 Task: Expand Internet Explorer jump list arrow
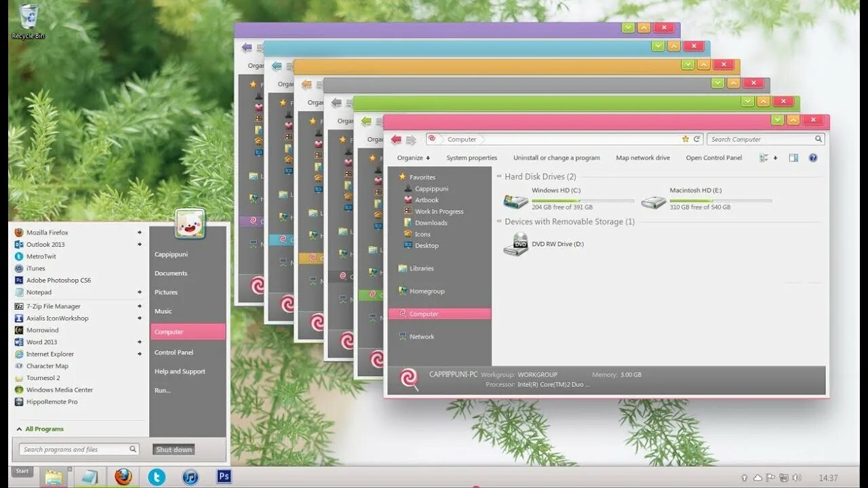point(140,354)
